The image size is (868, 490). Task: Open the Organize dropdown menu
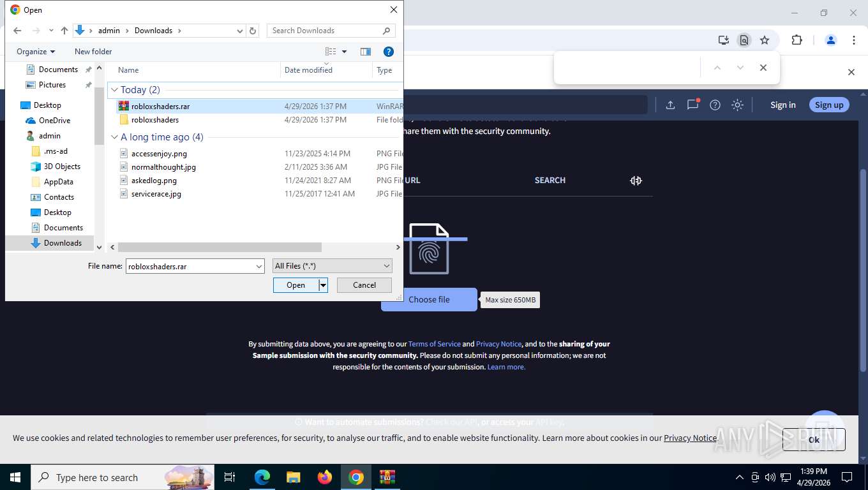click(36, 52)
